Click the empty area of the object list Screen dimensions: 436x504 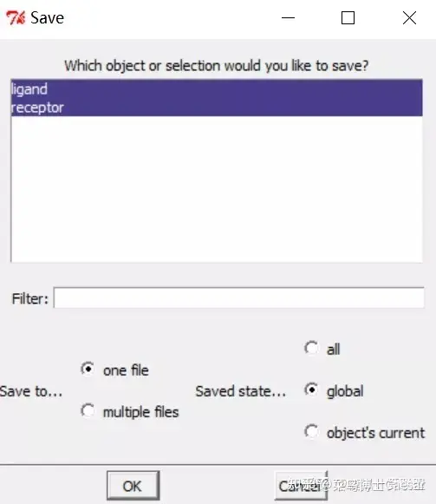coord(217,189)
